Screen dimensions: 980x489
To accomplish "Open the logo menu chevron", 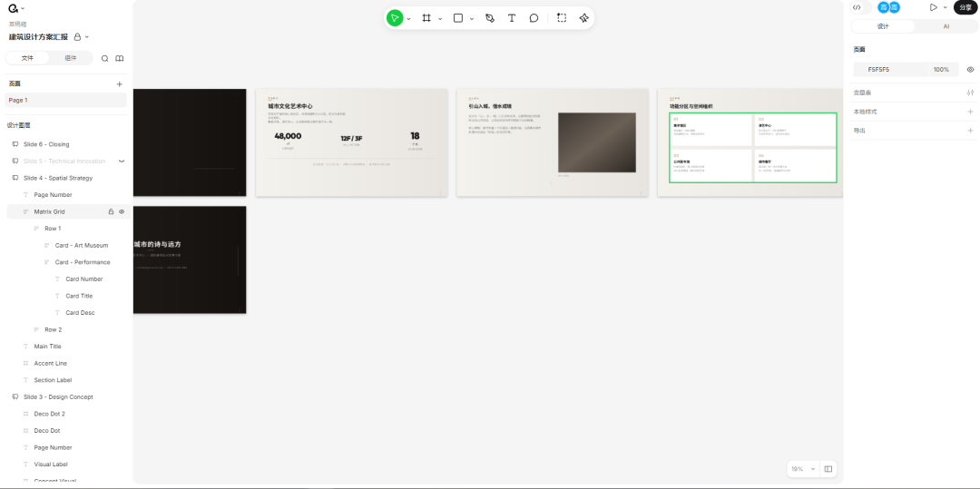I will coord(23,9).
